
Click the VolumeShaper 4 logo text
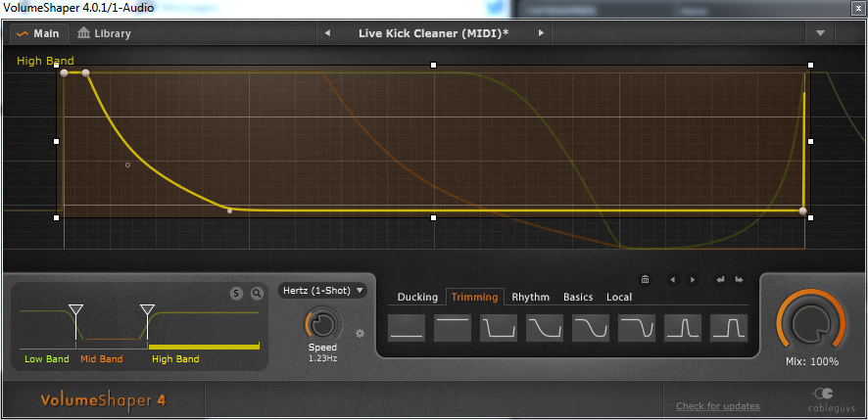click(103, 400)
